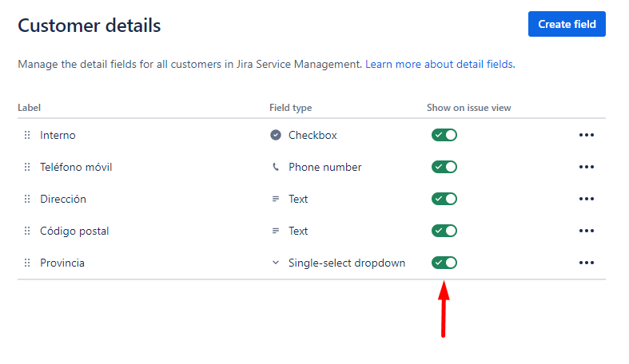The image size is (629, 364).
Task: Open Learn more about detail fields link
Action: pyautogui.click(x=439, y=64)
